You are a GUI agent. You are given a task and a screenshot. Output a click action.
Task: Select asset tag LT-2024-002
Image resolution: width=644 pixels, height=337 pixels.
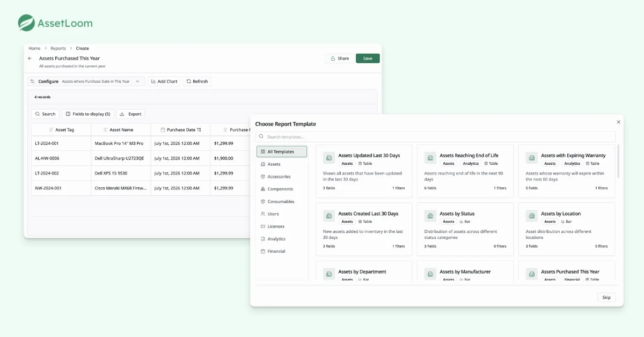coord(47,173)
